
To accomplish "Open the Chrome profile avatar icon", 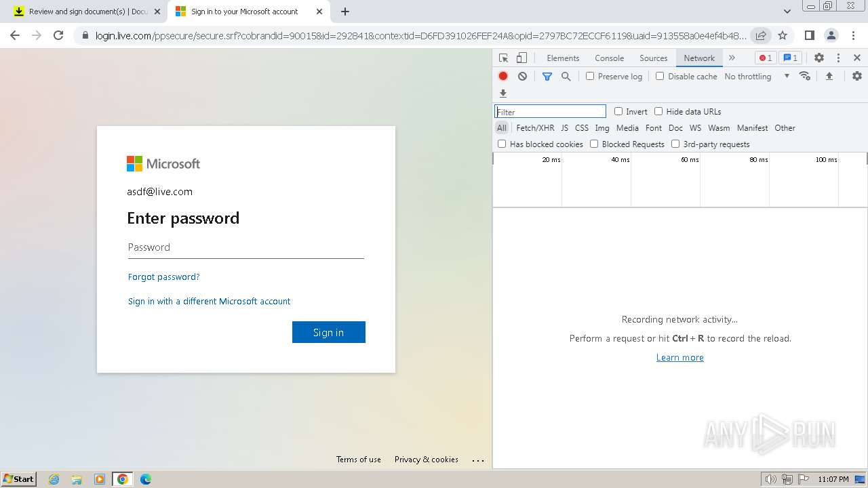I will 831,35.
